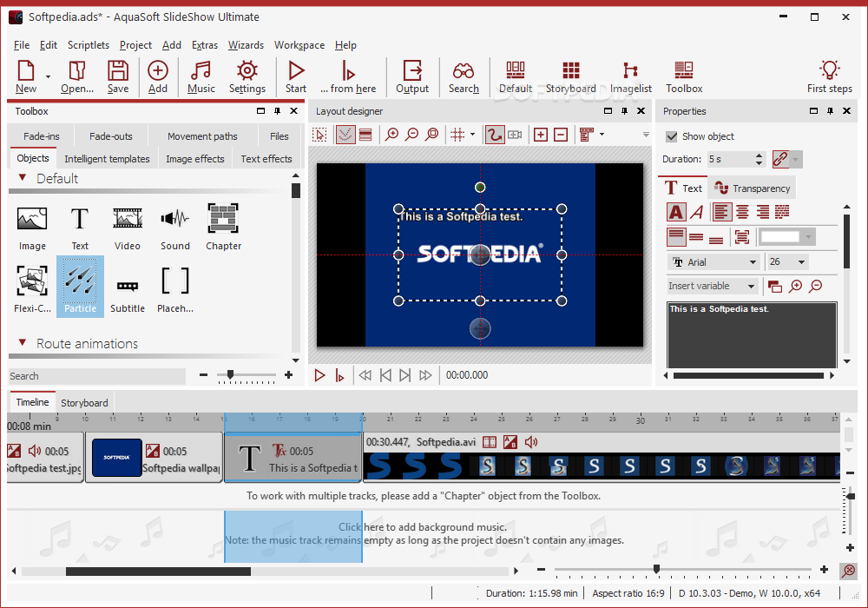868x608 pixels.
Task: Play from here using the toolbar icon
Action: pyautogui.click(x=348, y=77)
